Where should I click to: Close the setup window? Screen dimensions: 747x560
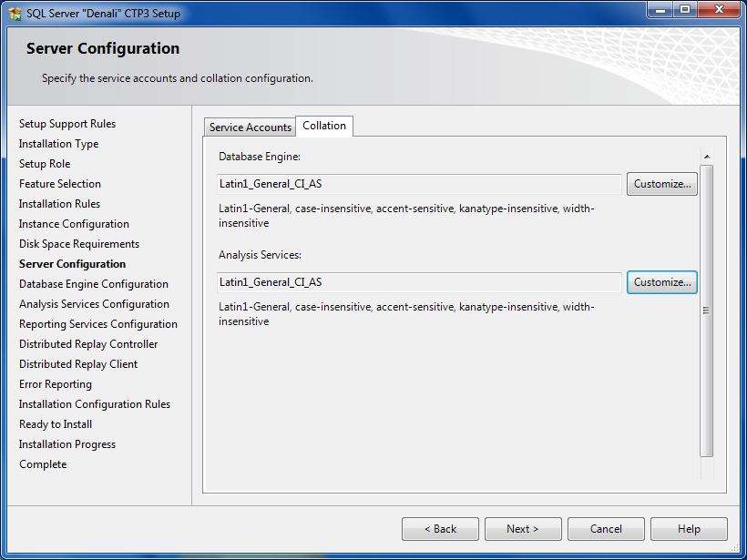(719, 9)
